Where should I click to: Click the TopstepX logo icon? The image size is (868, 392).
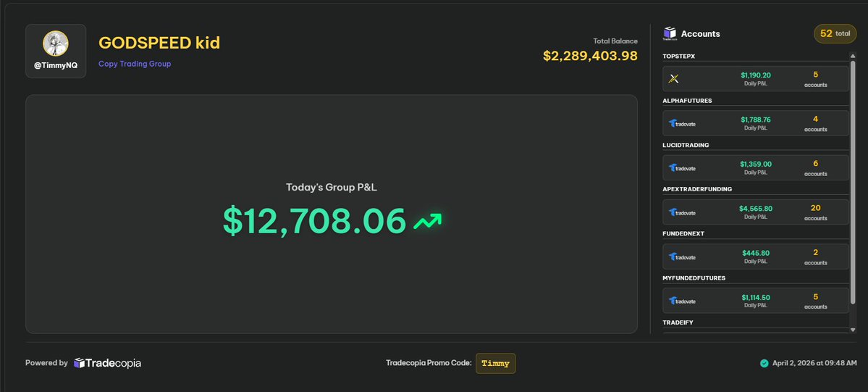click(674, 79)
